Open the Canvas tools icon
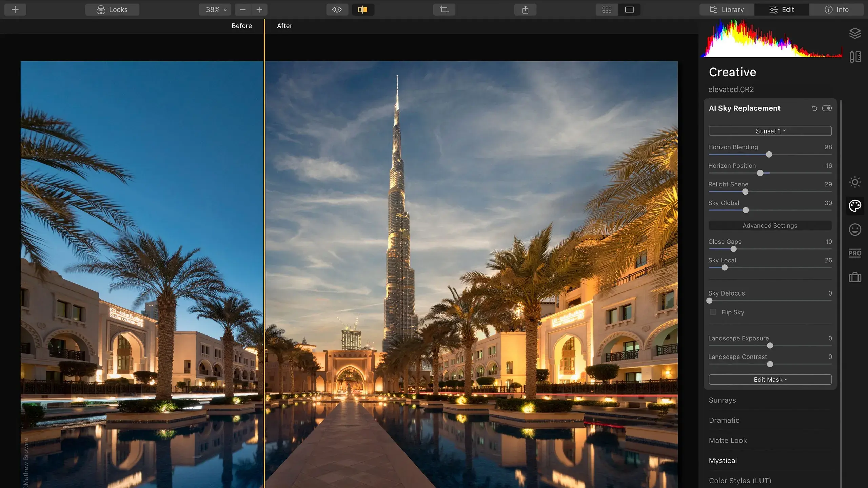Image resolution: width=868 pixels, height=488 pixels. click(855, 57)
